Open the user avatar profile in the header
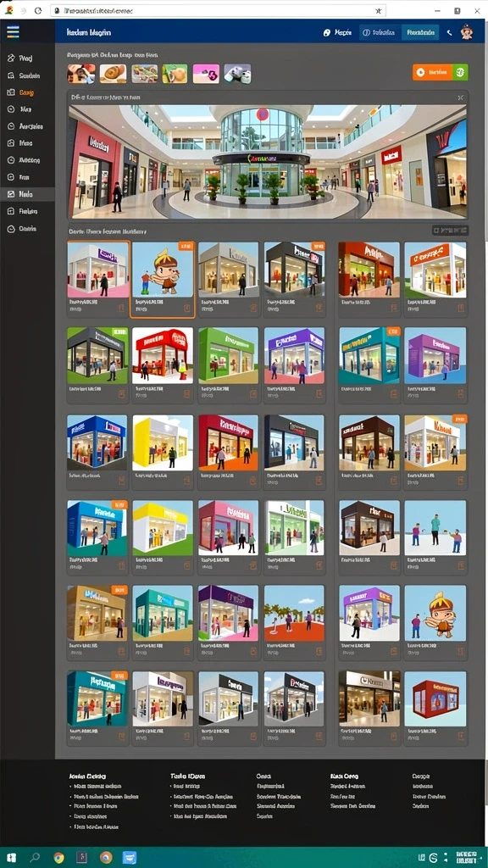The image size is (488, 868). click(x=467, y=32)
